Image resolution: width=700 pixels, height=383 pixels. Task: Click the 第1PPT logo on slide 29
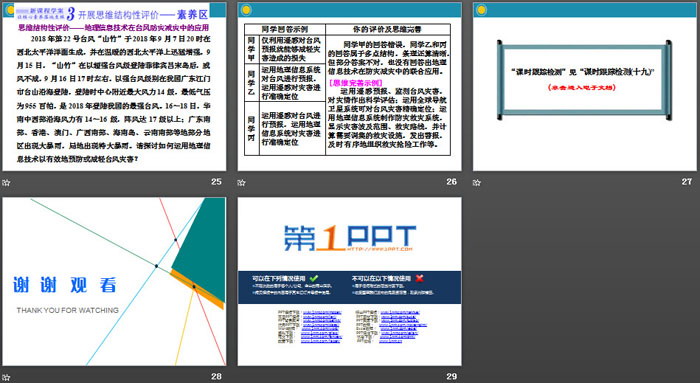350,238
